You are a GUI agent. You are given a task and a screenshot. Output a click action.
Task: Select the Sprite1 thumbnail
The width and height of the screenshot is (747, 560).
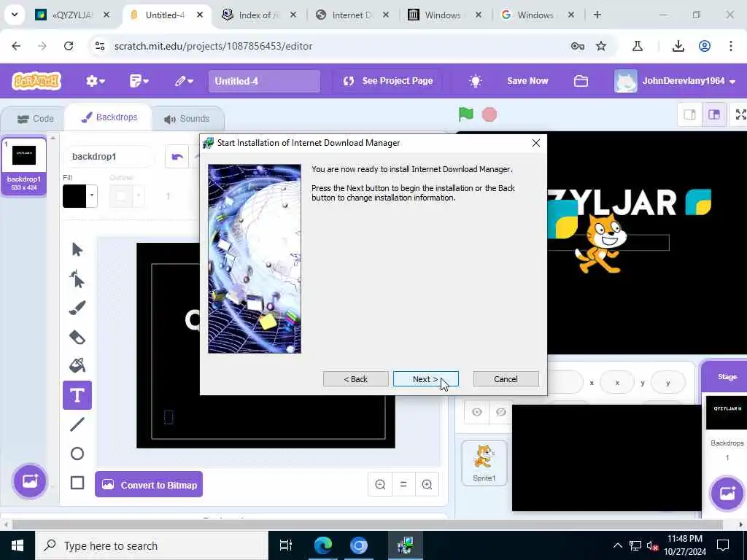(x=484, y=463)
